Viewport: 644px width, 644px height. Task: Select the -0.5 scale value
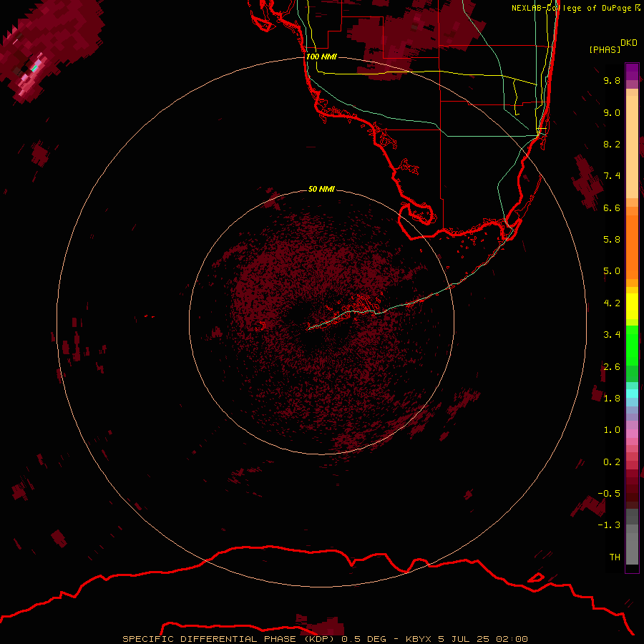coord(609,494)
